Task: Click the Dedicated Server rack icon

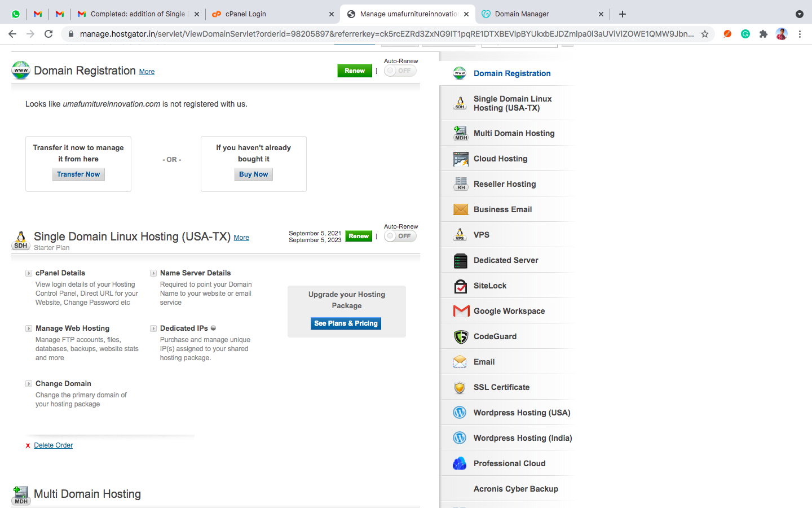Action: pyautogui.click(x=461, y=260)
